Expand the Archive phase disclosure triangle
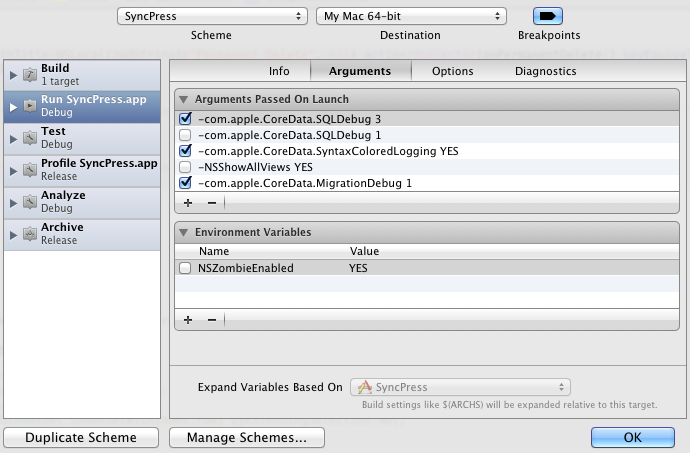690x453 pixels. click(x=13, y=235)
